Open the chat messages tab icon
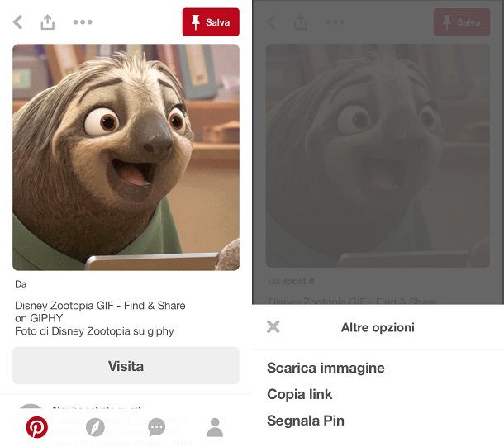Image resolution: width=504 pixels, height=447 pixels. coord(156,427)
